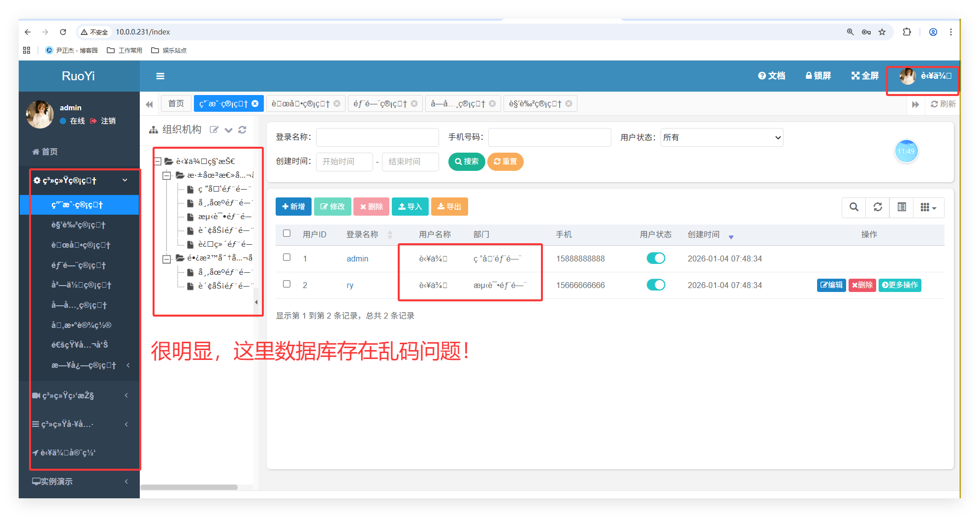
Task: Click the 搜索 search button
Action: pos(466,162)
